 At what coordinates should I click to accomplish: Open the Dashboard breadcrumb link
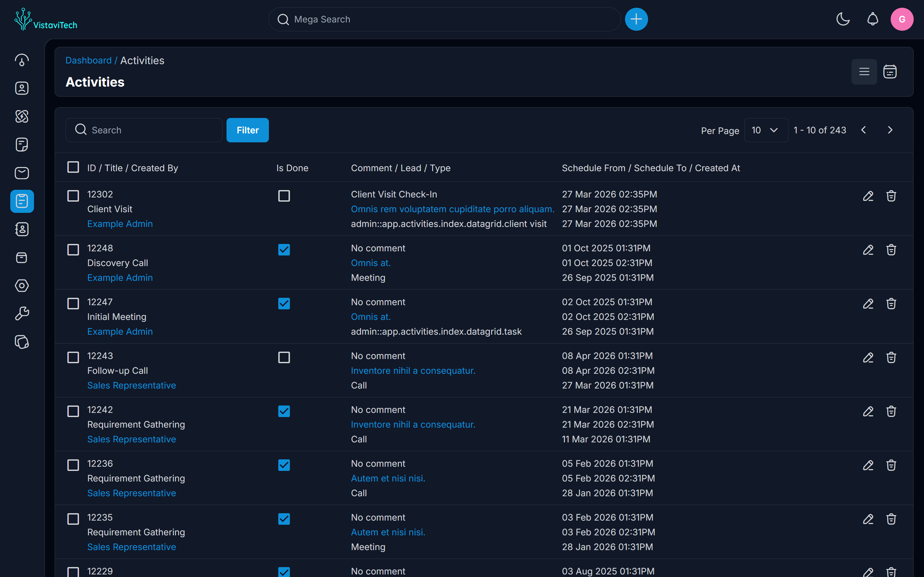[88, 60]
